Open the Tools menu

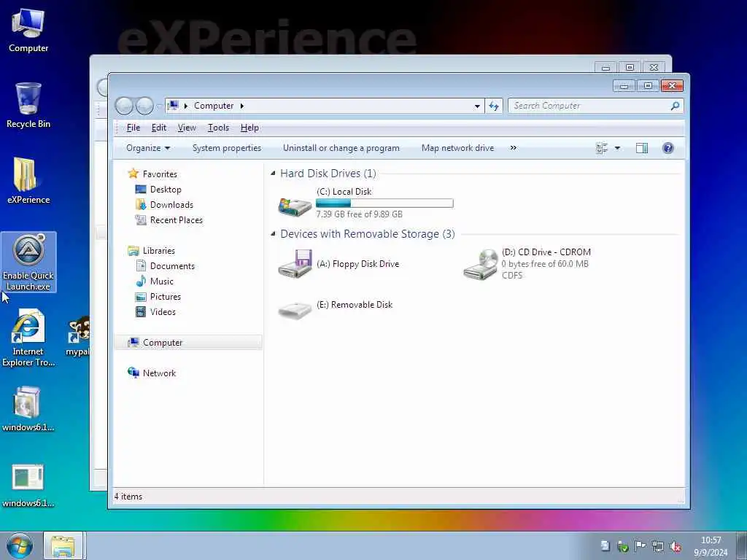point(218,128)
